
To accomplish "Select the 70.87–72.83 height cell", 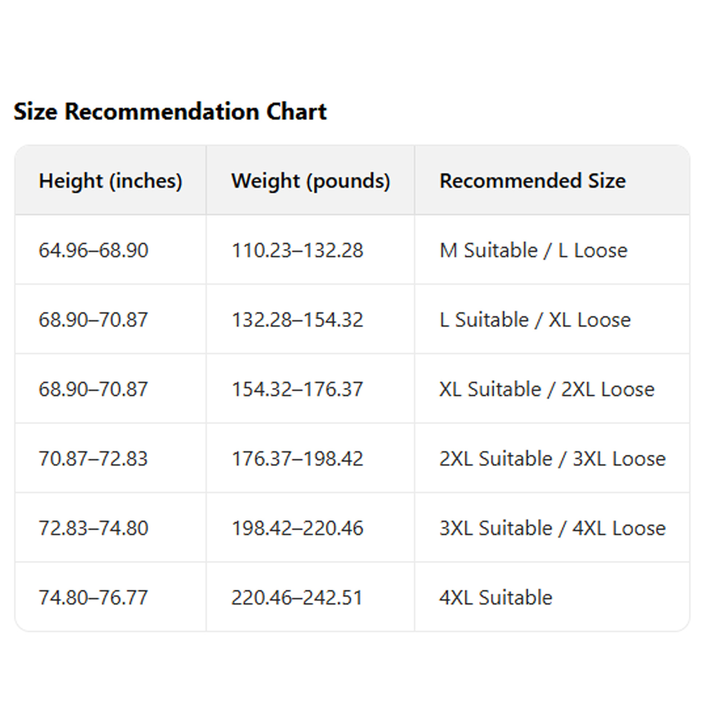I will [93, 459].
